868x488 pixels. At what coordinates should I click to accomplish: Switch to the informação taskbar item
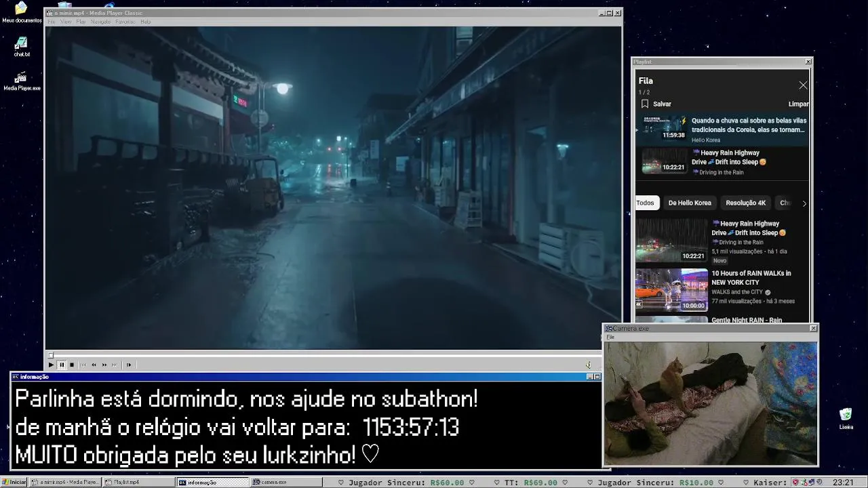click(213, 482)
